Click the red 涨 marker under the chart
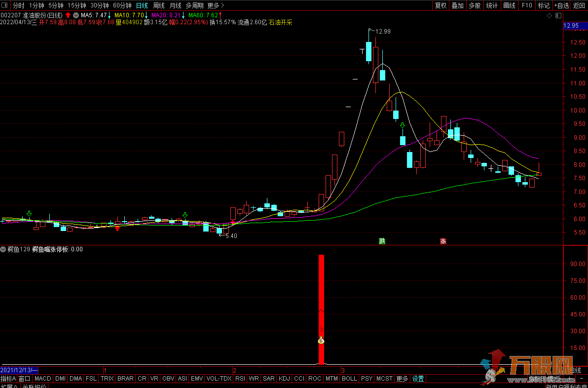This screenshot has height=388, width=588. pyautogui.click(x=443, y=241)
